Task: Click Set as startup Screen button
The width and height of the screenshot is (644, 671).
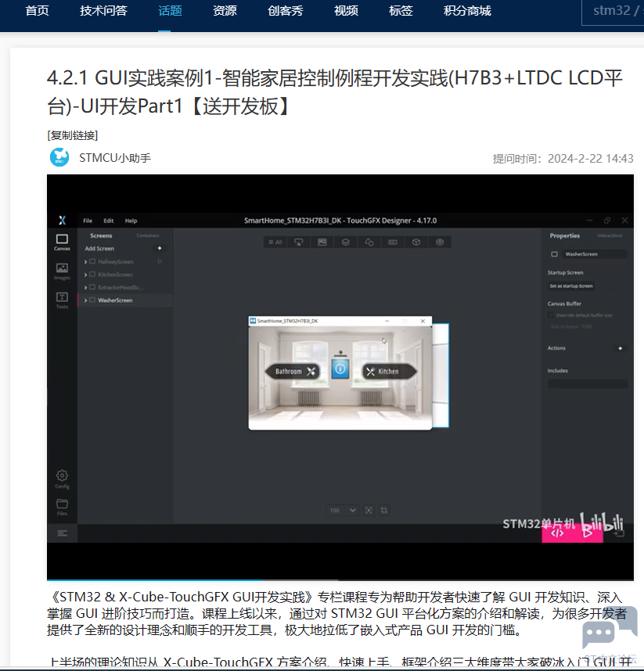Action: (571, 286)
